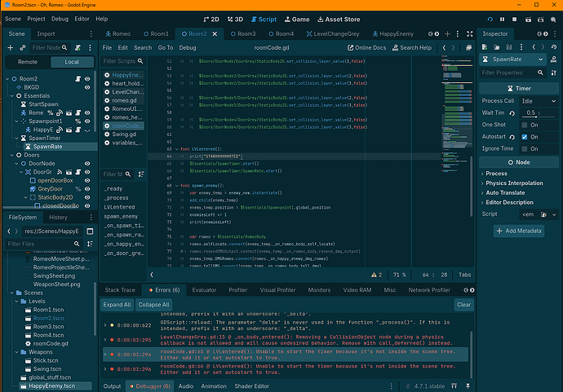Toggle visibility of Room2 node
This screenshot has width=563, height=392.
(x=87, y=78)
